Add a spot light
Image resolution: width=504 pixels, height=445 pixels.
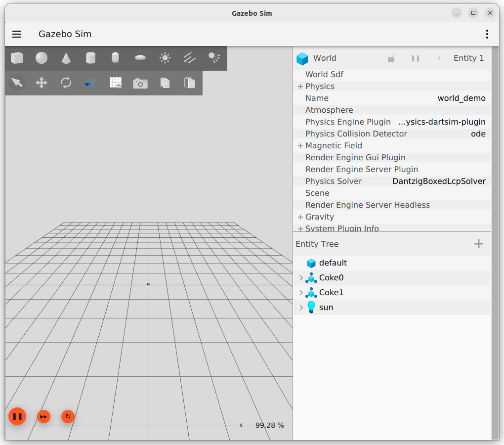pyautogui.click(x=214, y=58)
